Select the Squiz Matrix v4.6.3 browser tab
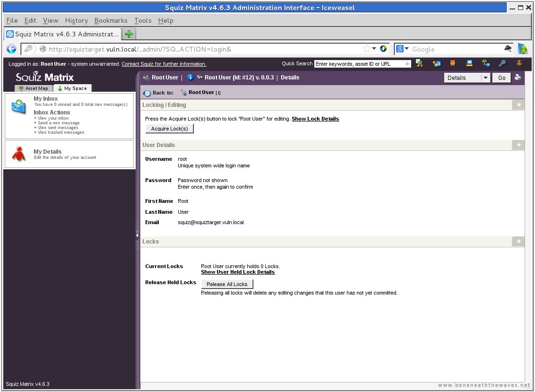Screen dimensions: 535x392 tap(63, 34)
